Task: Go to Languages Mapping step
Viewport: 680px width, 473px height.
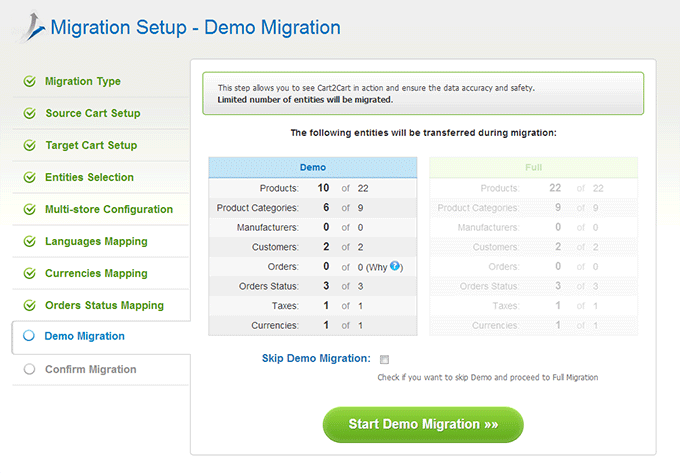Action: coord(96,241)
